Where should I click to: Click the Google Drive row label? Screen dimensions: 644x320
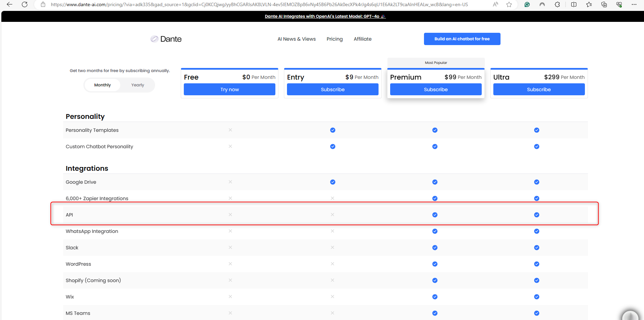81,182
